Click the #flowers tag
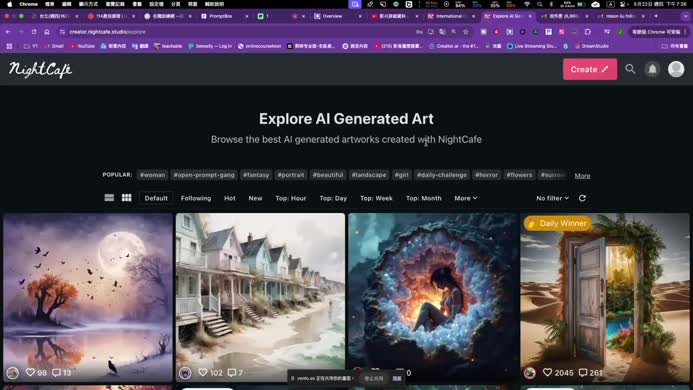The image size is (693, 390). (519, 175)
